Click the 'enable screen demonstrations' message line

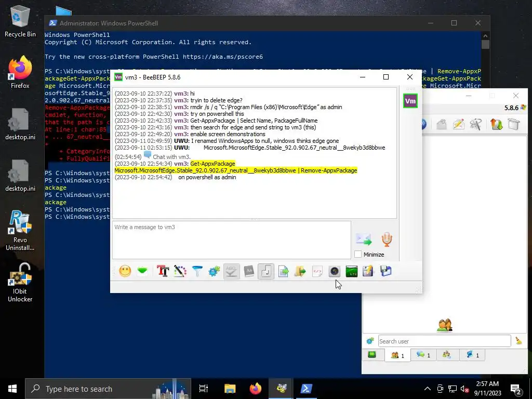[228, 134]
